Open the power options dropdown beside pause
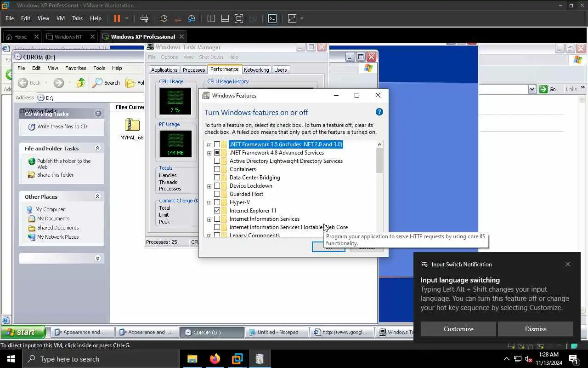Image resolution: width=588 pixels, height=368 pixels. click(127, 18)
